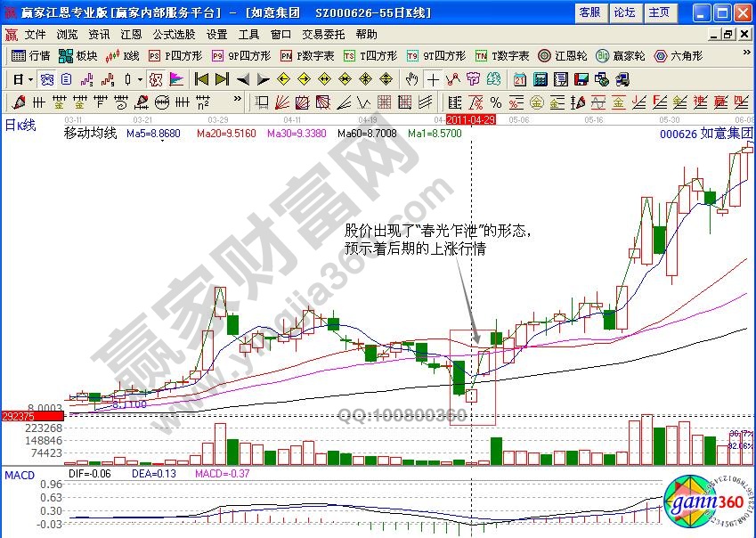This screenshot has height=538, width=756.
Task: Toggle the hand pan tool
Action: [x=411, y=78]
